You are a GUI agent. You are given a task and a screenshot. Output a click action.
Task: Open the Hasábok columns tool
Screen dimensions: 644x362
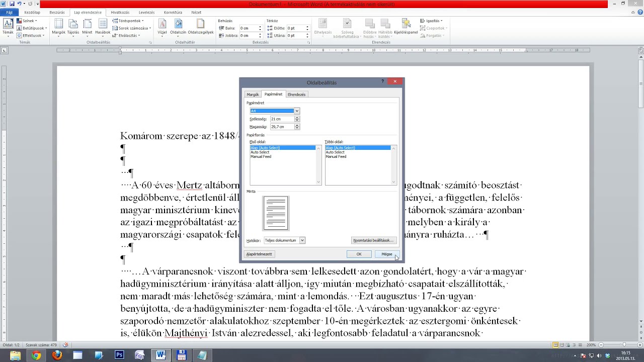point(103,27)
